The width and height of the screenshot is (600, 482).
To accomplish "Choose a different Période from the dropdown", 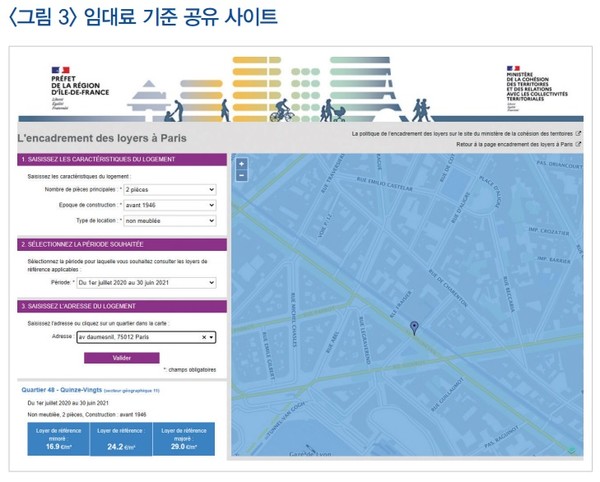I will [147, 283].
